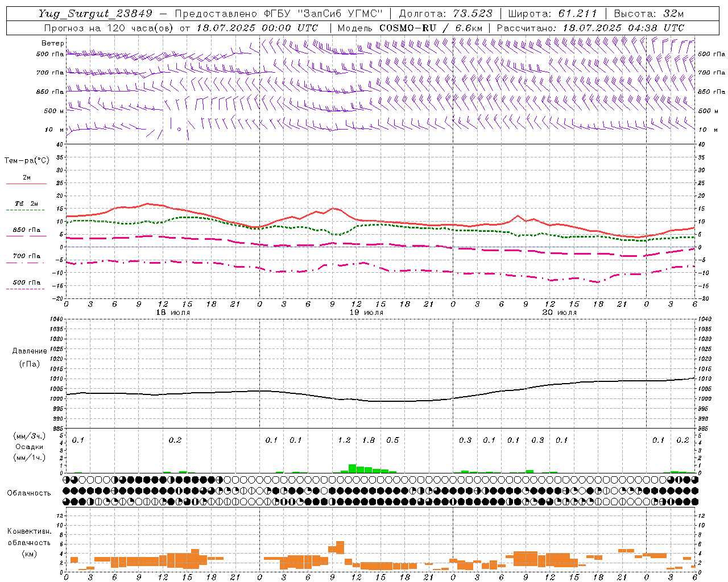Click the 'Осадки' precipitation panel label

[29, 447]
